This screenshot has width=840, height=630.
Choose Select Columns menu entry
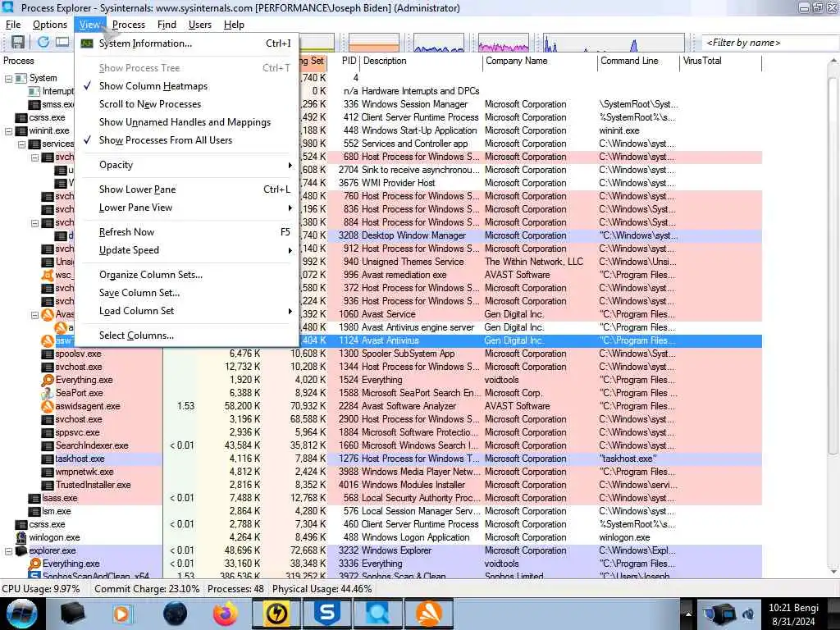point(186,336)
